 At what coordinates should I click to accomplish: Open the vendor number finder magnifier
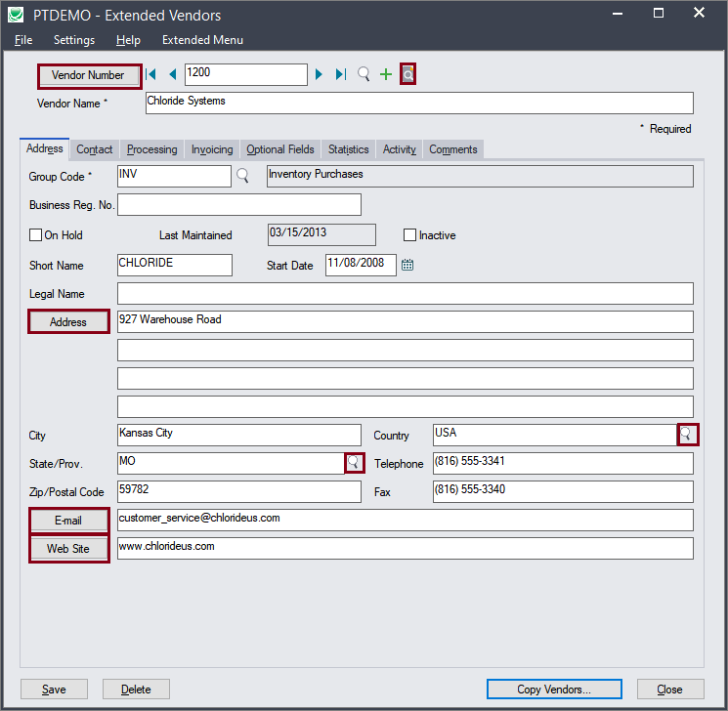(x=364, y=74)
